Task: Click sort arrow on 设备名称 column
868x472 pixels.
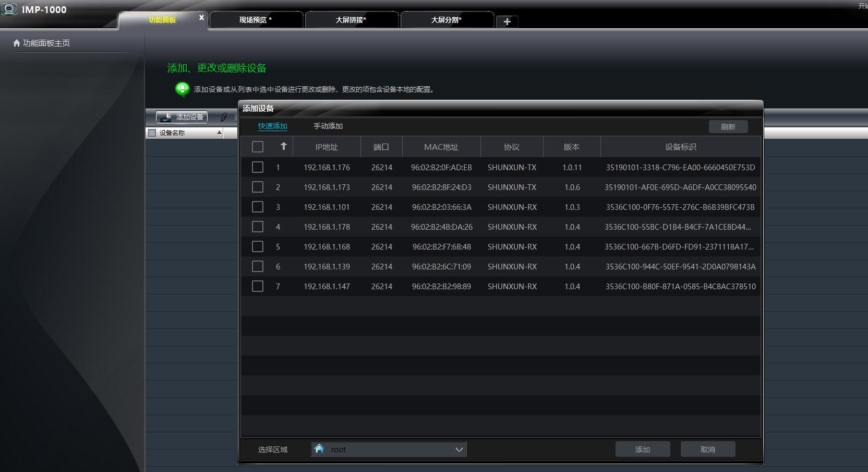Action: [219, 133]
